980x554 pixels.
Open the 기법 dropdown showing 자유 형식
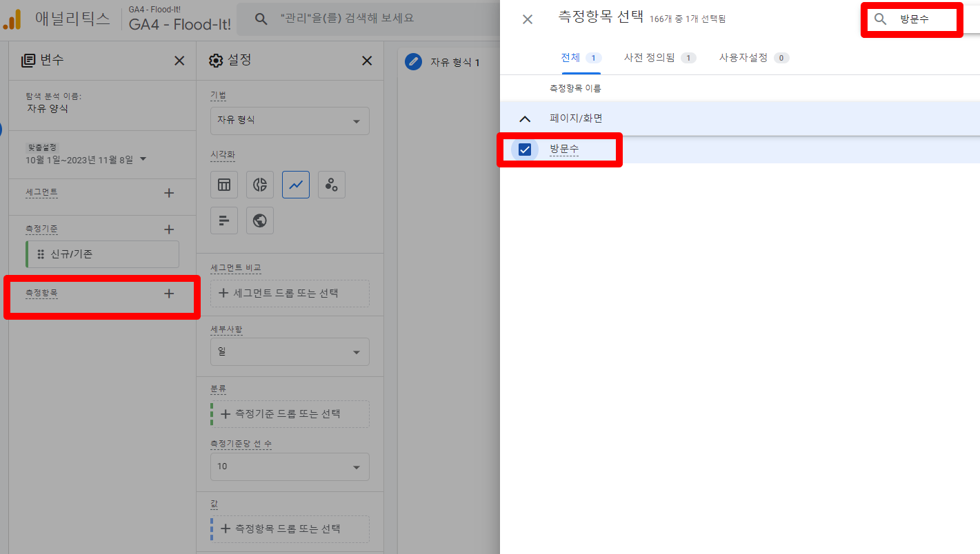(x=290, y=121)
